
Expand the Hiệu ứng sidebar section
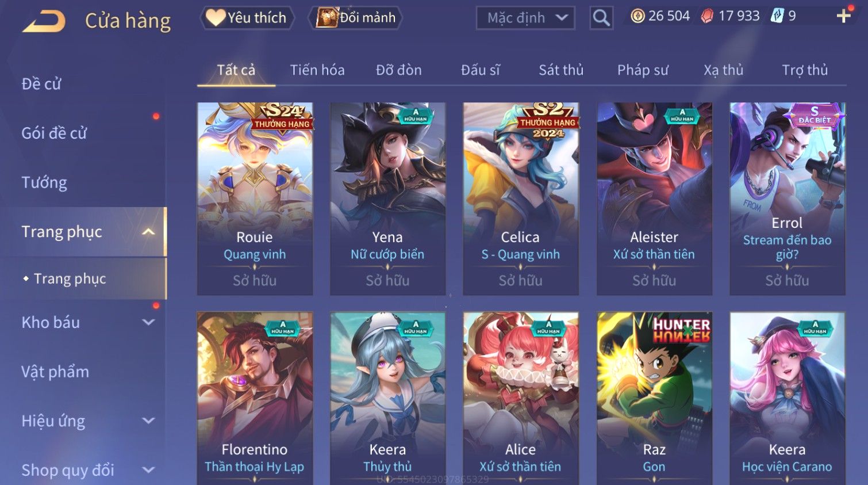(x=148, y=421)
